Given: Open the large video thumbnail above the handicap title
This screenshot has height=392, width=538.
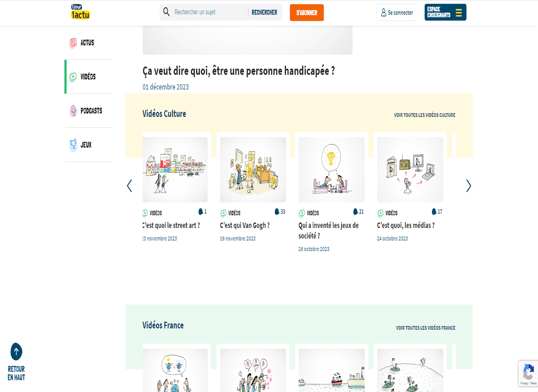Looking at the screenshot, I should click(x=248, y=40).
